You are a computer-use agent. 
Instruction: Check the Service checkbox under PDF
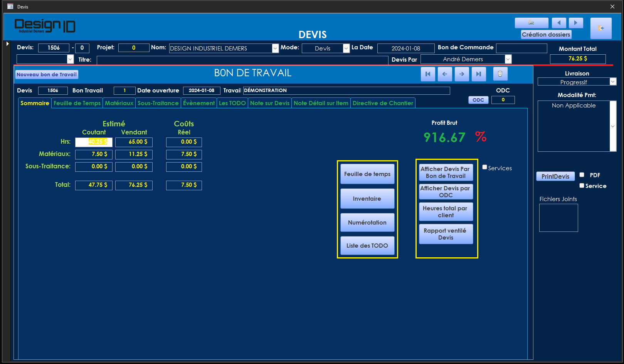582,185
